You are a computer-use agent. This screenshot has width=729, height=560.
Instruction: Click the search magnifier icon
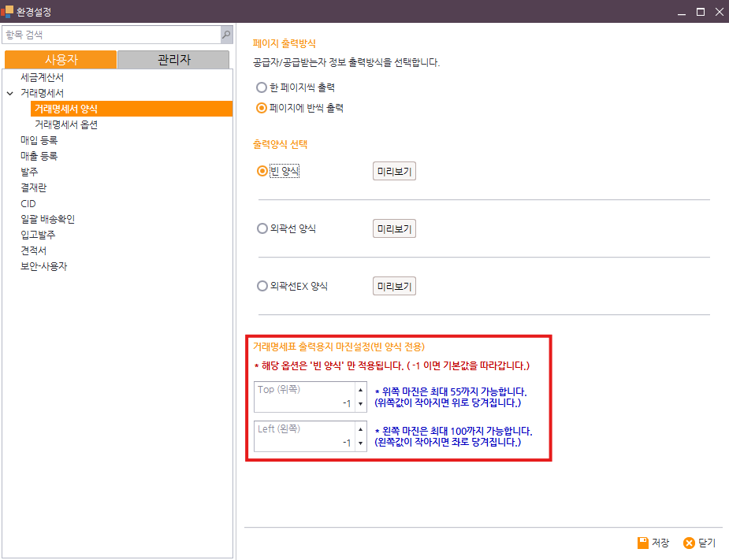[226, 35]
